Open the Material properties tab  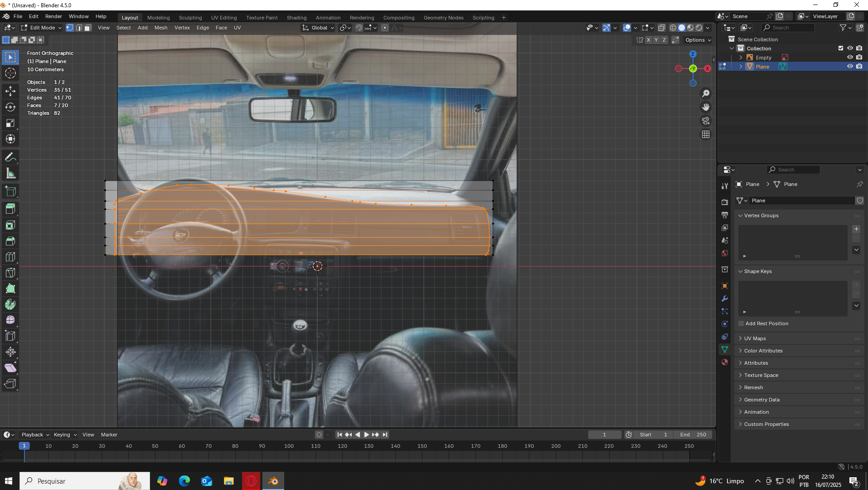click(x=725, y=362)
